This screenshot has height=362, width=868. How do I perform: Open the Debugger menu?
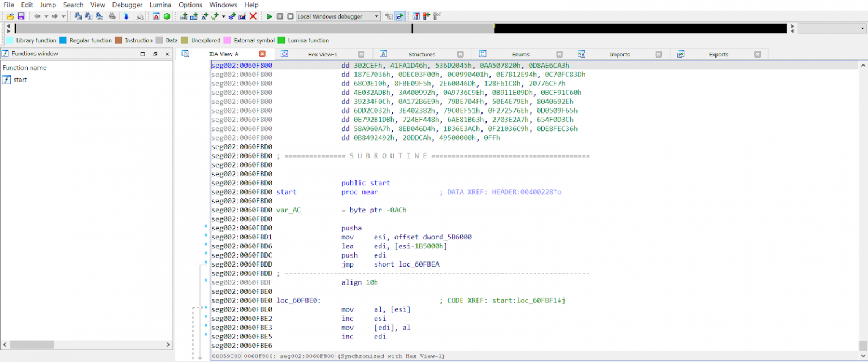click(127, 5)
